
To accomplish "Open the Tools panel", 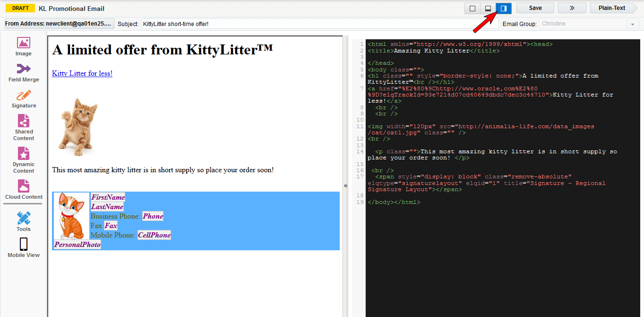I will 24,221.
